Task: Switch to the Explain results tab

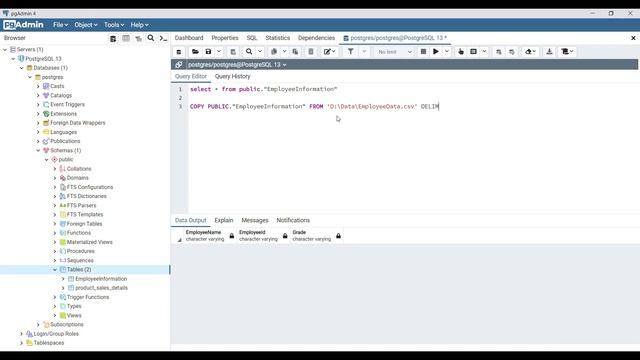Action: tap(224, 220)
